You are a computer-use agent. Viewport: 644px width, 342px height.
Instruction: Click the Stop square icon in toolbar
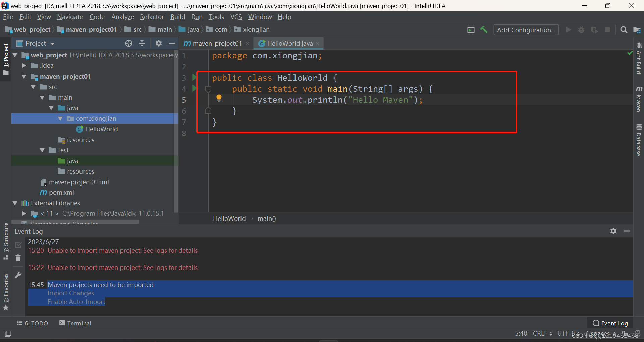coord(607,30)
